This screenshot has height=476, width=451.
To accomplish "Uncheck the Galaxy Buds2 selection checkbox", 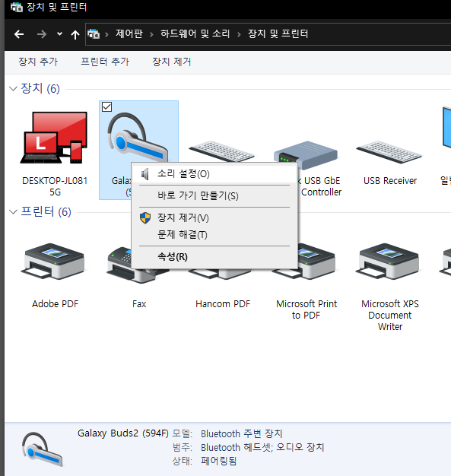I will coord(107,107).
